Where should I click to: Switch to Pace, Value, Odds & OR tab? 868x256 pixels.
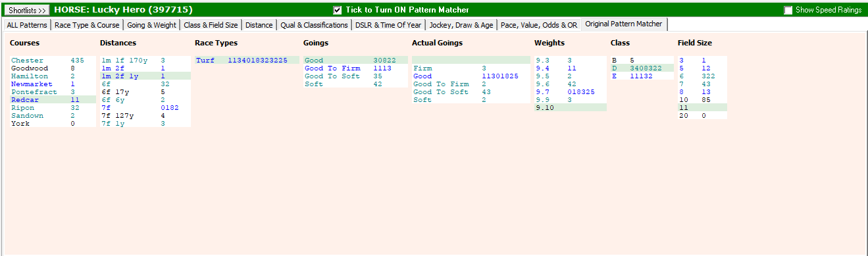(539, 25)
